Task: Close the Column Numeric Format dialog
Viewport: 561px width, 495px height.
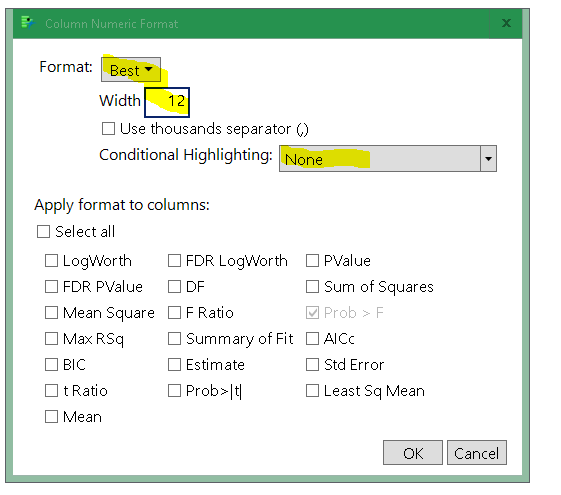Action: [x=506, y=24]
